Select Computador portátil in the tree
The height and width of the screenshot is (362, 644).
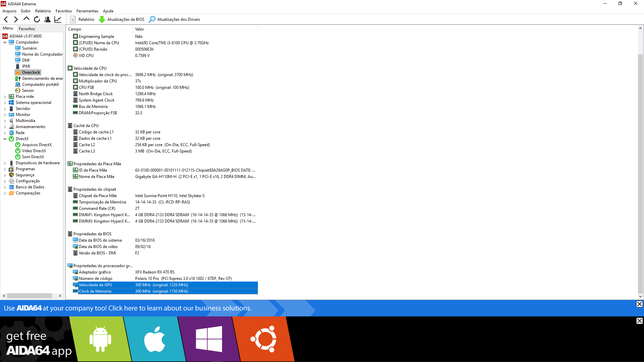(40, 84)
